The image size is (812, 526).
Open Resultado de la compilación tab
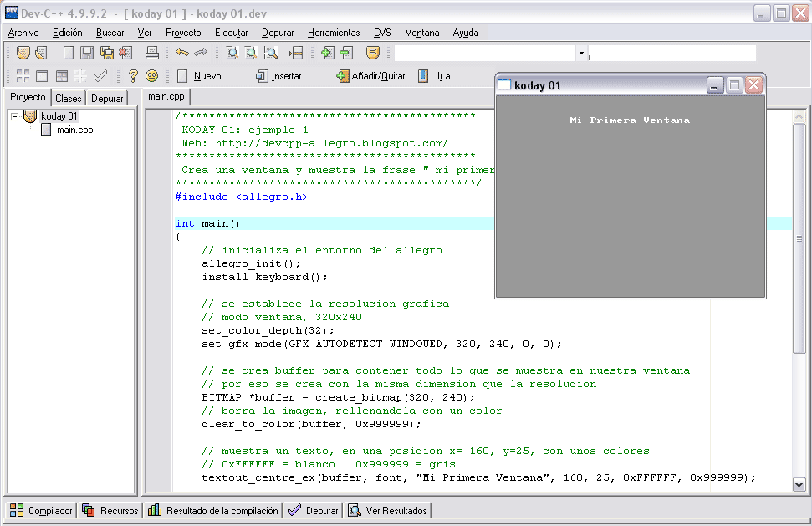[213, 510]
